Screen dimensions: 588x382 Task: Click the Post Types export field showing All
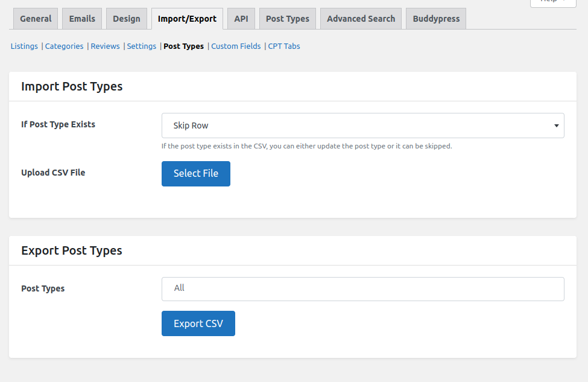point(362,288)
